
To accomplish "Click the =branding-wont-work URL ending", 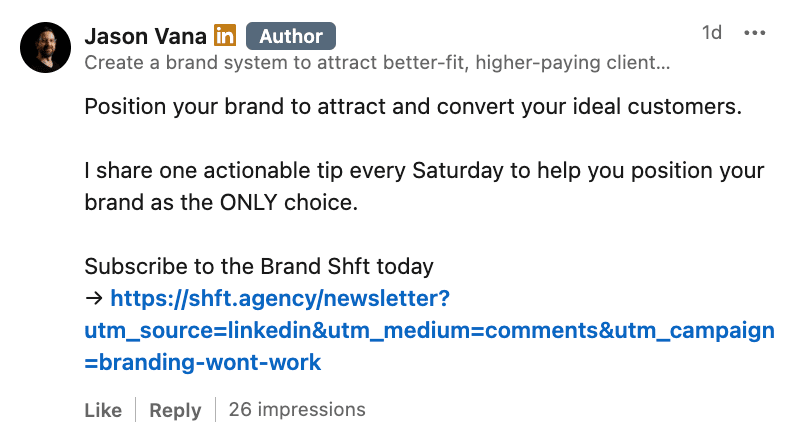I will tap(203, 362).
